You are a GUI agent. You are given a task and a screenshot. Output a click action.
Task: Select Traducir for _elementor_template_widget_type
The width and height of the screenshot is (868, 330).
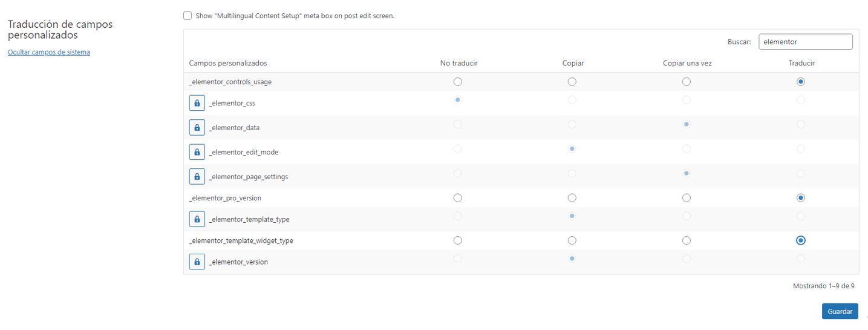(801, 240)
